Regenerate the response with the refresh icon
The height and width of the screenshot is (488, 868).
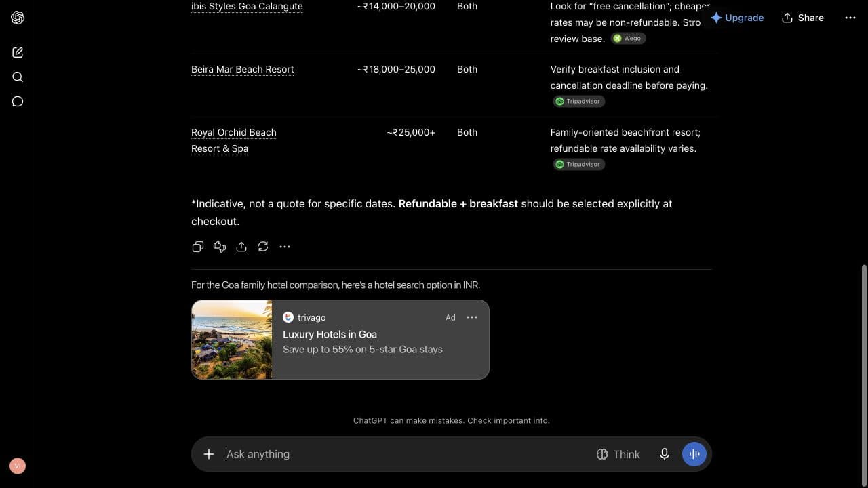coord(263,247)
